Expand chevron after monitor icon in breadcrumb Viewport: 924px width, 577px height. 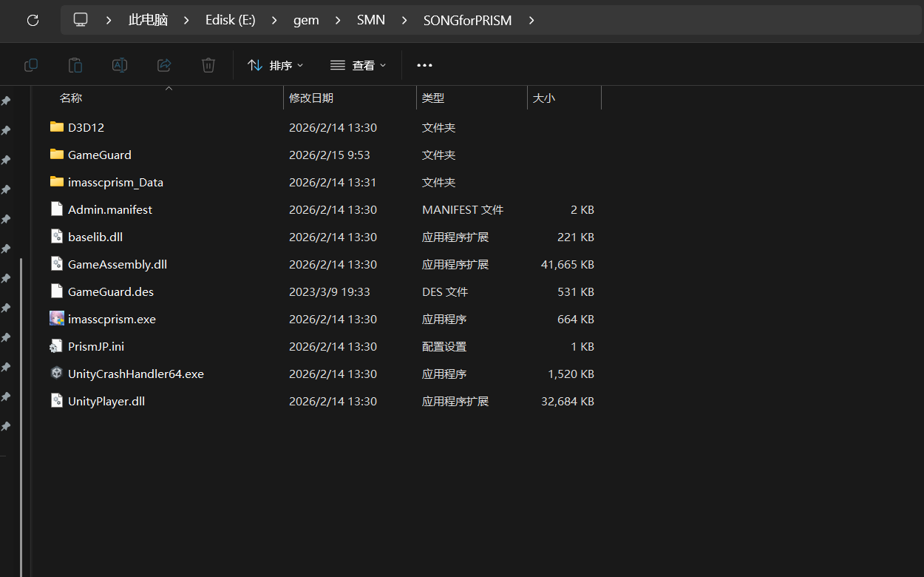point(109,21)
